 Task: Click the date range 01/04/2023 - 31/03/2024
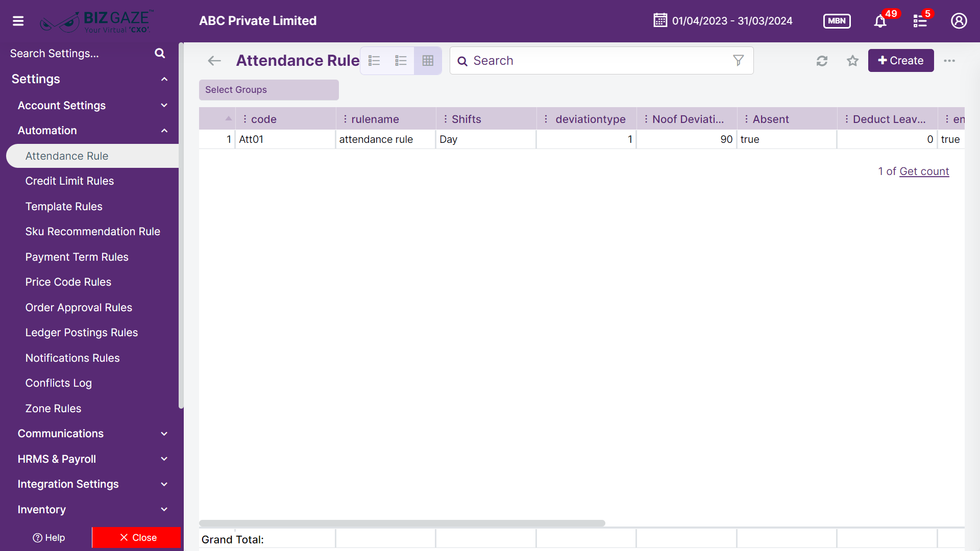click(x=732, y=21)
